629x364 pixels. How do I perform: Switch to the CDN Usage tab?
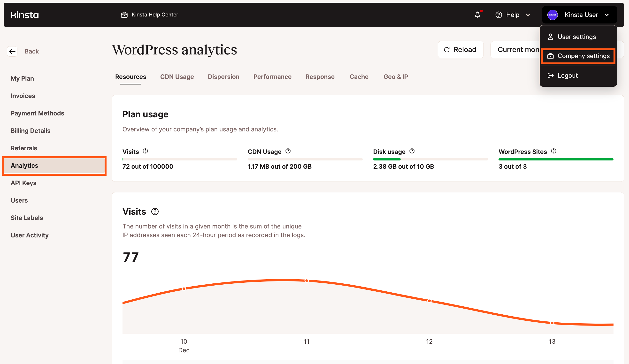click(x=177, y=77)
